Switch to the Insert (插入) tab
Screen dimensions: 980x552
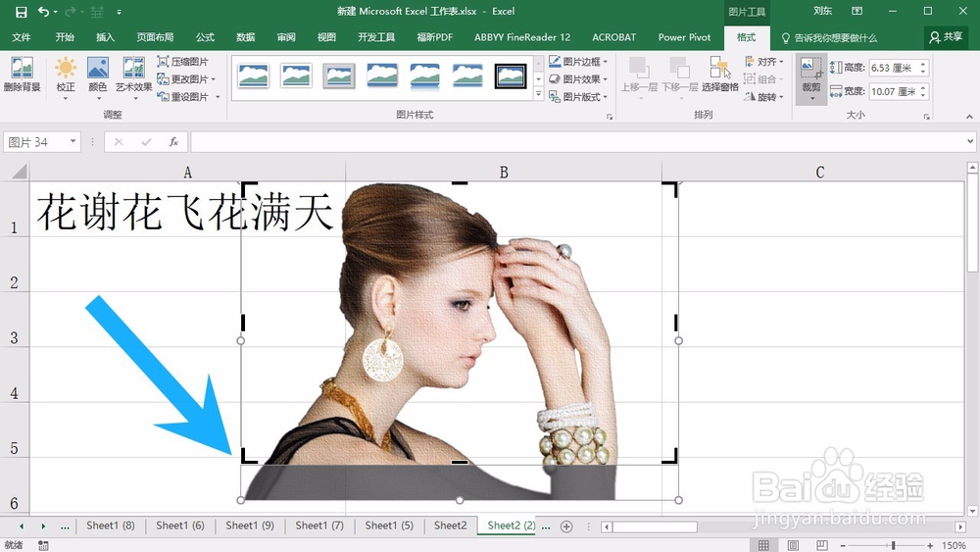coord(105,37)
